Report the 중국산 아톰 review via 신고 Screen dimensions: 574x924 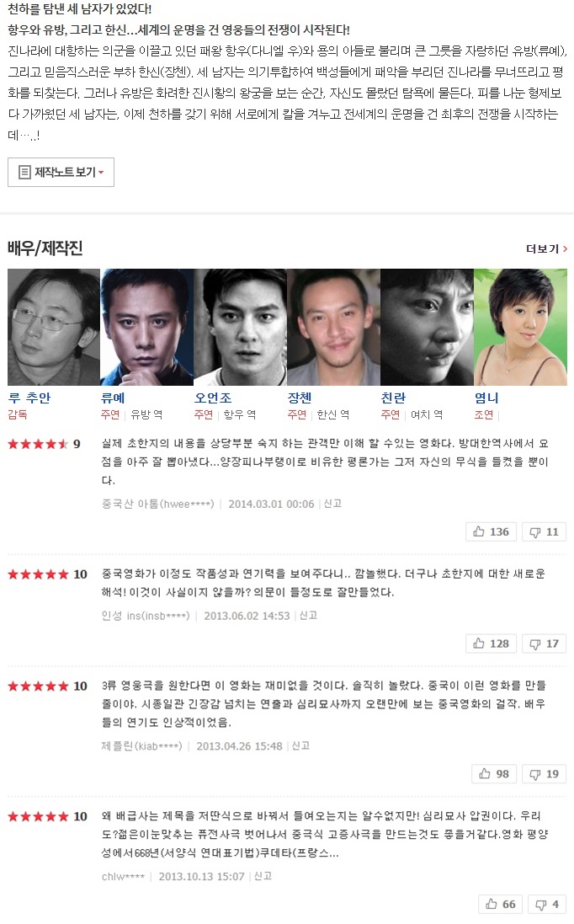click(332, 504)
